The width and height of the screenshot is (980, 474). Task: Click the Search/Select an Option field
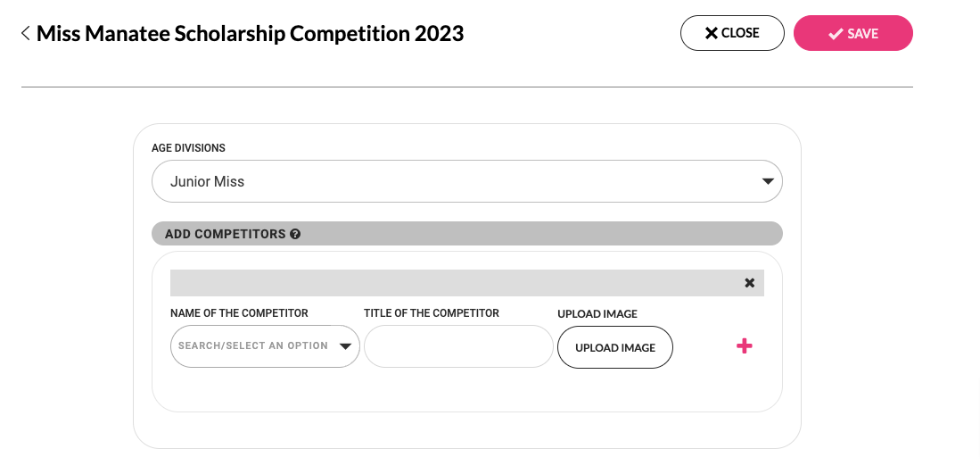click(253, 346)
